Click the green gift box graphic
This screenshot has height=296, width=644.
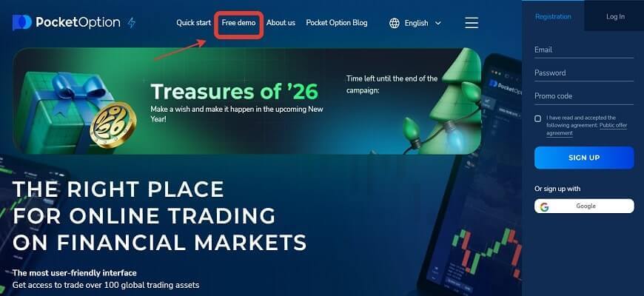(x=61, y=111)
